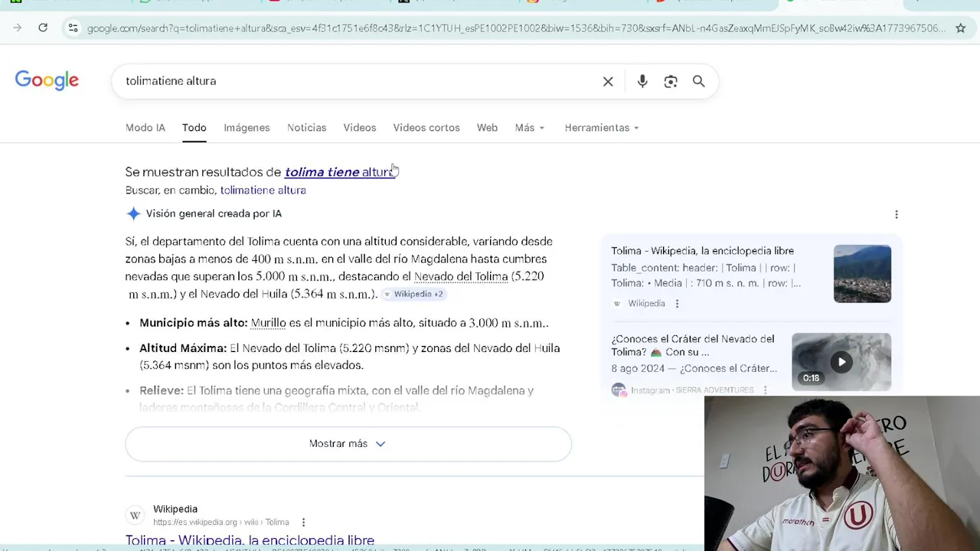Go to Videos cortos tab
Screen dimensions: 980x551
tap(426, 128)
